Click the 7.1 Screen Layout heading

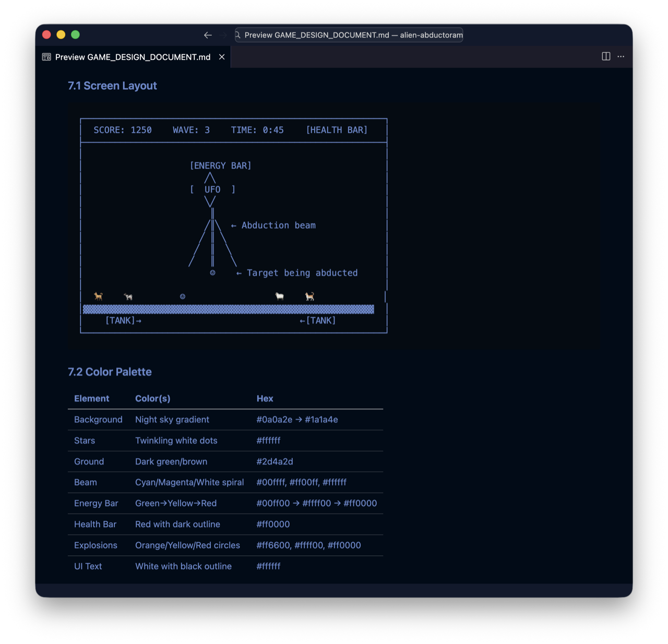click(x=112, y=86)
